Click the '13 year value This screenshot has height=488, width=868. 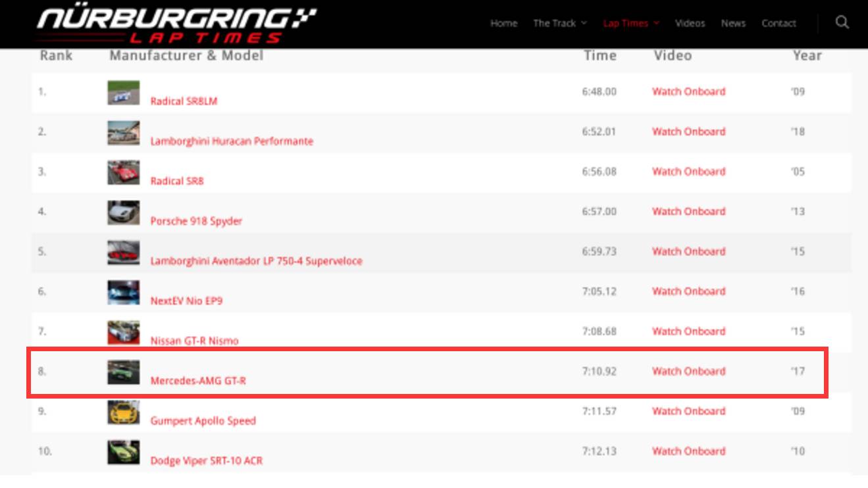[x=798, y=212]
